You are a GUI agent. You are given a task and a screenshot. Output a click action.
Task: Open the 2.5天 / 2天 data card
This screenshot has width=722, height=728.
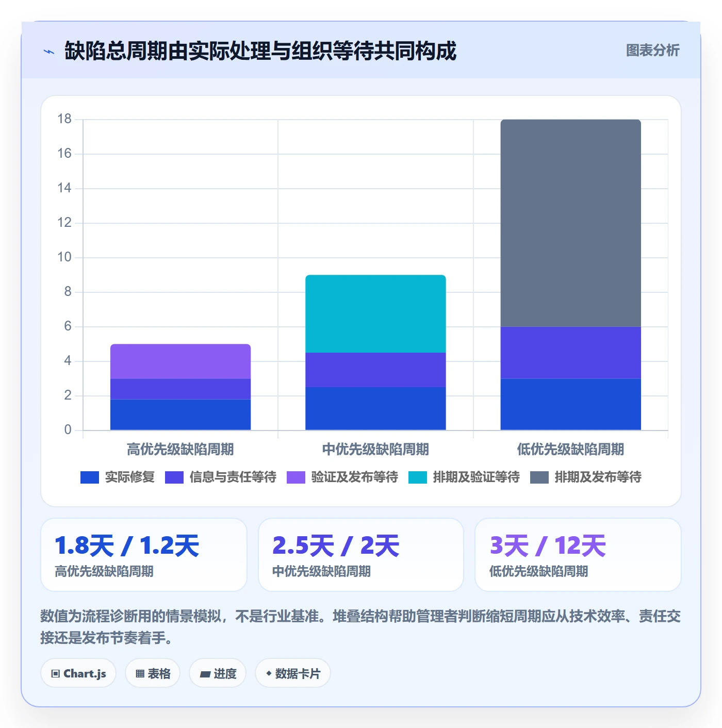pyautogui.click(x=361, y=555)
